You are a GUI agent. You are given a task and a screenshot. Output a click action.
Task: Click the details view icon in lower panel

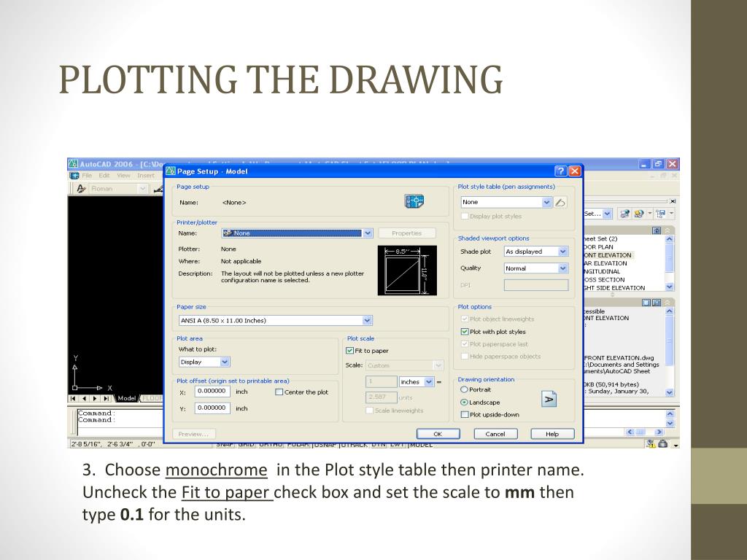point(646,303)
